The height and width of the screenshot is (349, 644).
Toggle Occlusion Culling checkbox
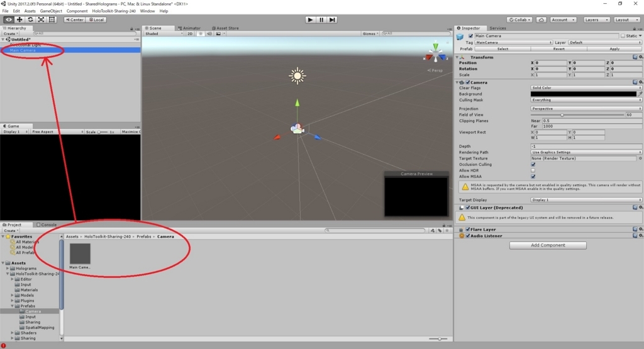click(x=533, y=164)
